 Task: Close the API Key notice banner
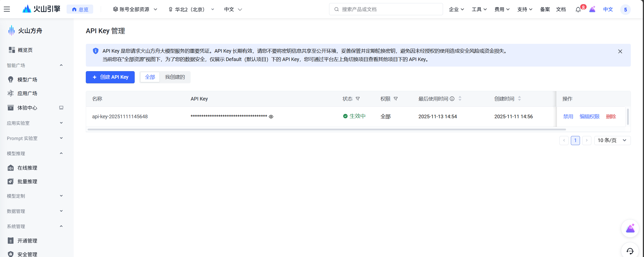(x=620, y=51)
